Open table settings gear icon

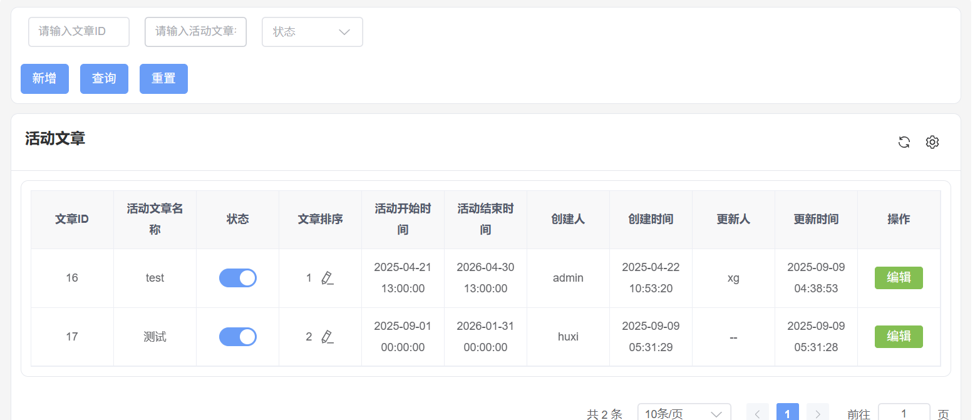coord(932,142)
